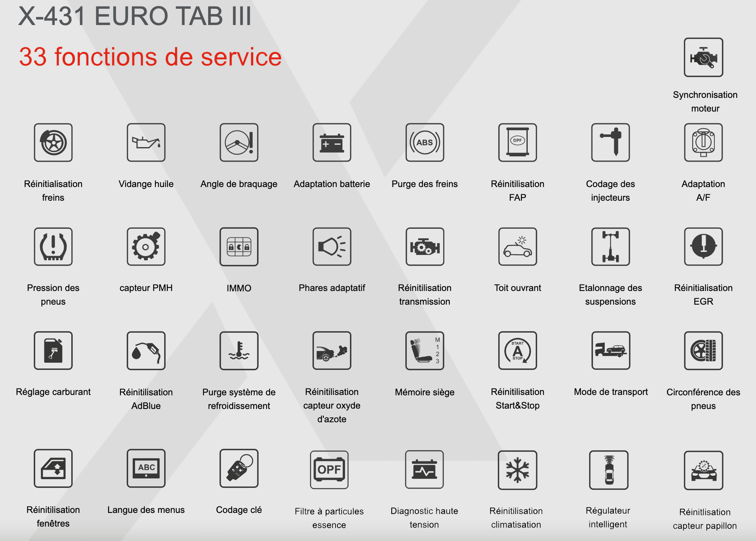Screen dimensions: 756x541
Task: Select the Mode de transport truck icon
Action: [x=610, y=351]
